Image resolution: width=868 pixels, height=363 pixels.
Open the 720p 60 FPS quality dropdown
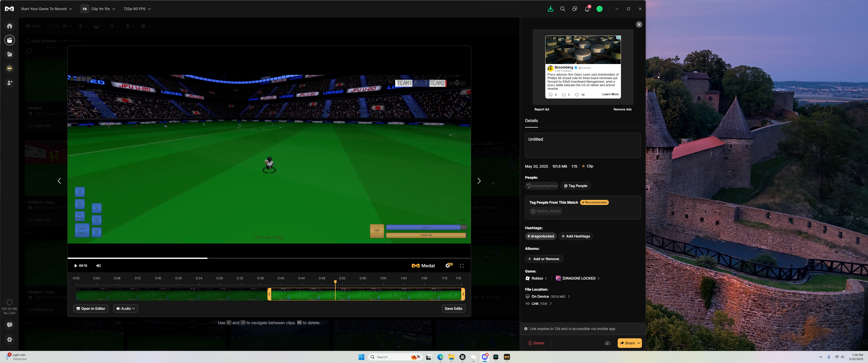coord(137,9)
